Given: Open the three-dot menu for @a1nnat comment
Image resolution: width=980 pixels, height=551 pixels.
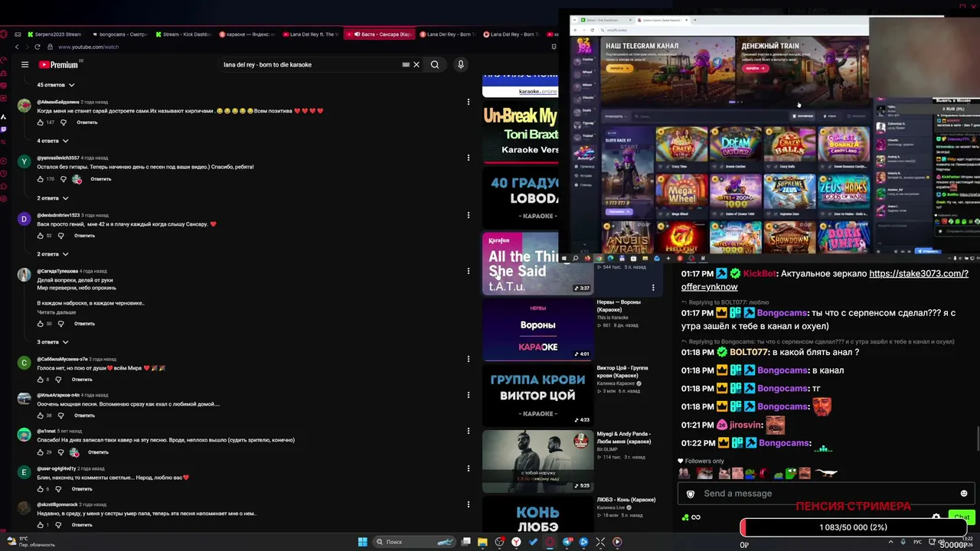Looking at the screenshot, I should pos(469,431).
